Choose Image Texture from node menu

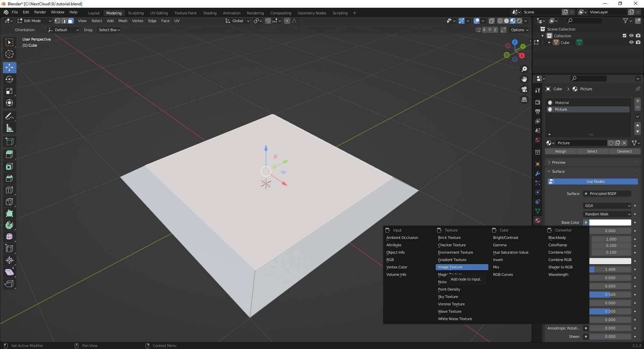point(462,267)
